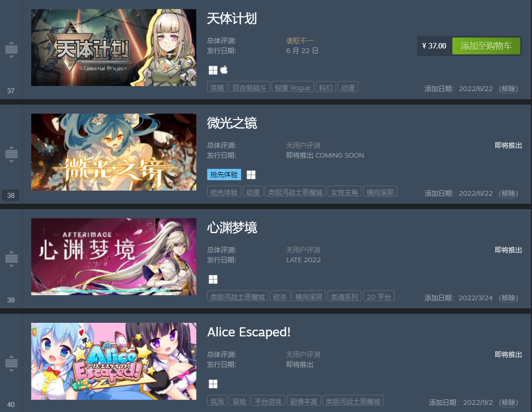Click the Windows icon under 心渊梦境
This screenshot has width=532, height=412.
[x=213, y=279]
